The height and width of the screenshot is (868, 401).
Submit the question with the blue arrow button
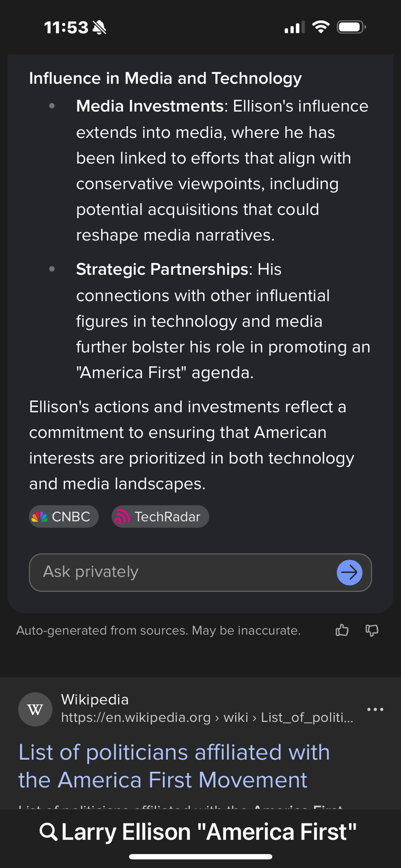point(349,572)
